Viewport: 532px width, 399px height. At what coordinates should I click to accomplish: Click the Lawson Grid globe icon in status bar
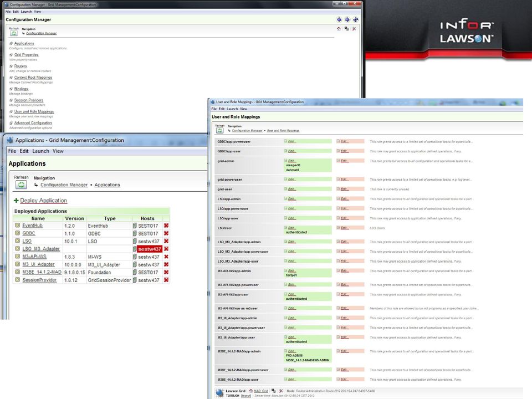[x=220, y=393]
